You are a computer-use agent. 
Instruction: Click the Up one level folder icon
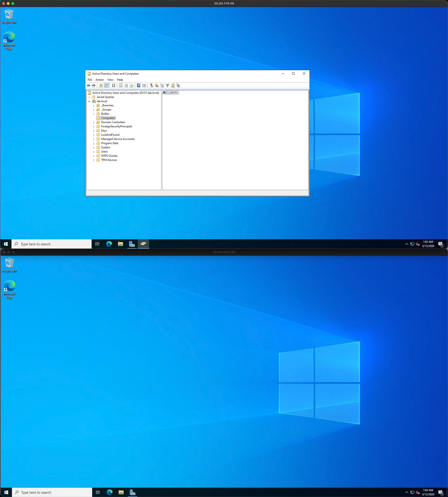pyautogui.click(x=101, y=85)
